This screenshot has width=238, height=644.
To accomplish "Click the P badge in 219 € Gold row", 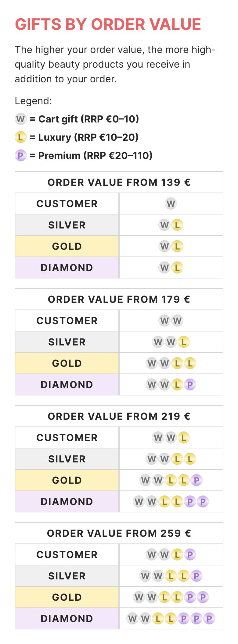I will [197, 480].
